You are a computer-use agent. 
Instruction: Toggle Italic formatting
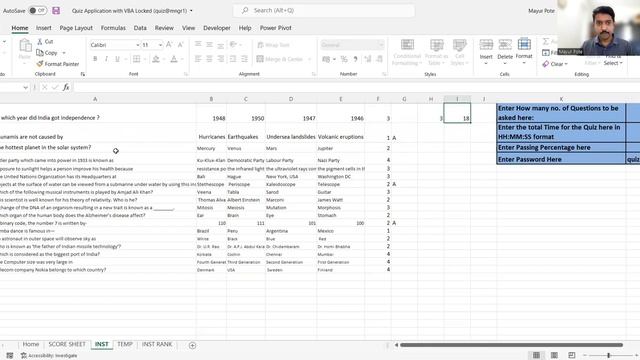pyautogui.click(x=106, y=59)
